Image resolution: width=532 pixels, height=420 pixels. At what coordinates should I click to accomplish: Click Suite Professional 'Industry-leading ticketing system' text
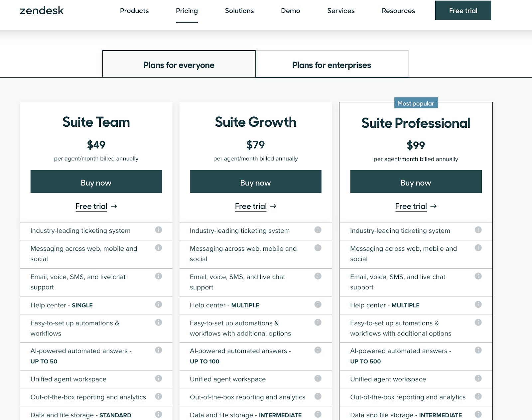coord(400,231)
